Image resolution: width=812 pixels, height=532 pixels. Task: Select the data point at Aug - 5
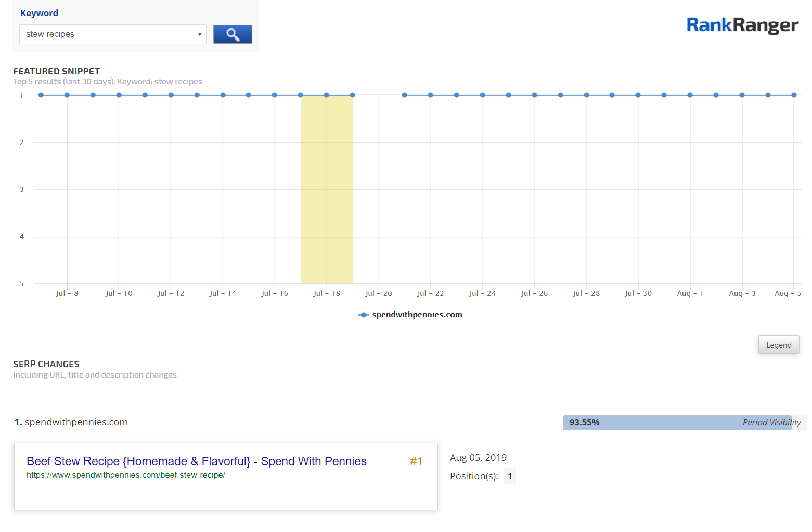click(x=794, y=95)
